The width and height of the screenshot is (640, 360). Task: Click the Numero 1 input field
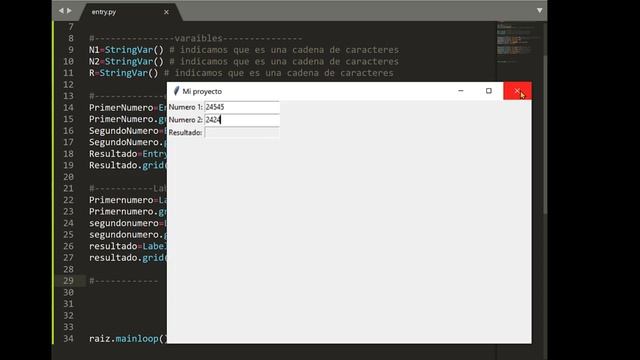point(242,107)
